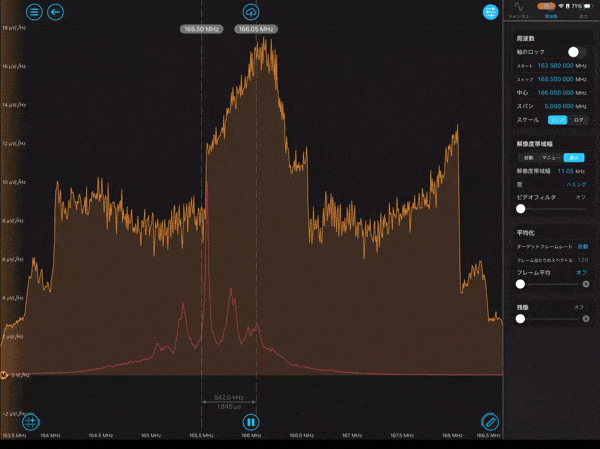Select the ログ (log) scale option

(579, 120)
